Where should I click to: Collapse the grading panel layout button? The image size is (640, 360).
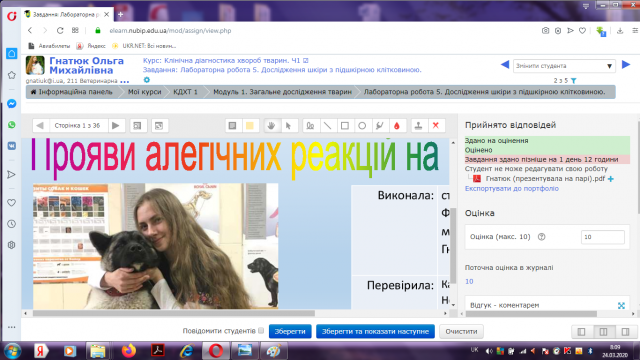(x=581, y=332)
